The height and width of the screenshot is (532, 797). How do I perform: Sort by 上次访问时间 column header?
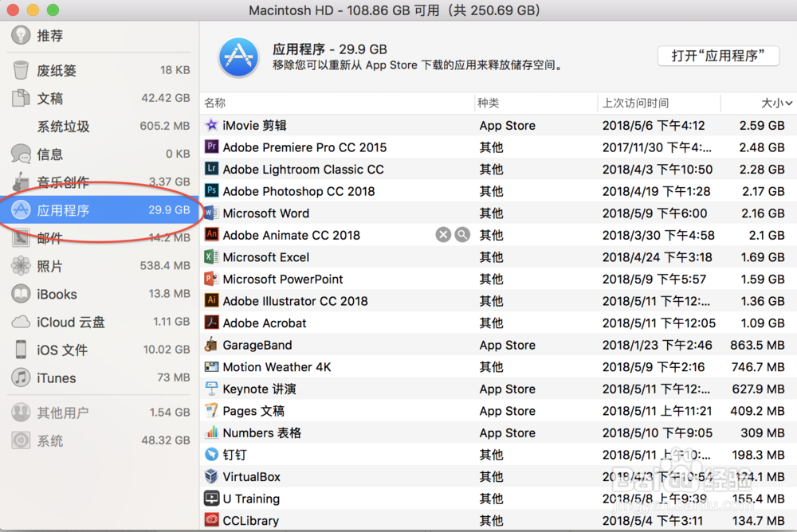point(635,103)
